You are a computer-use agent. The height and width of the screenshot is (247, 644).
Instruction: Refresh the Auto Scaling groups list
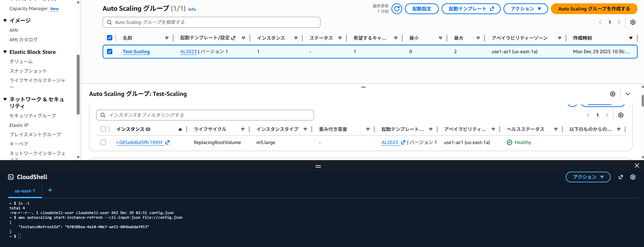(x=397, y=9)
